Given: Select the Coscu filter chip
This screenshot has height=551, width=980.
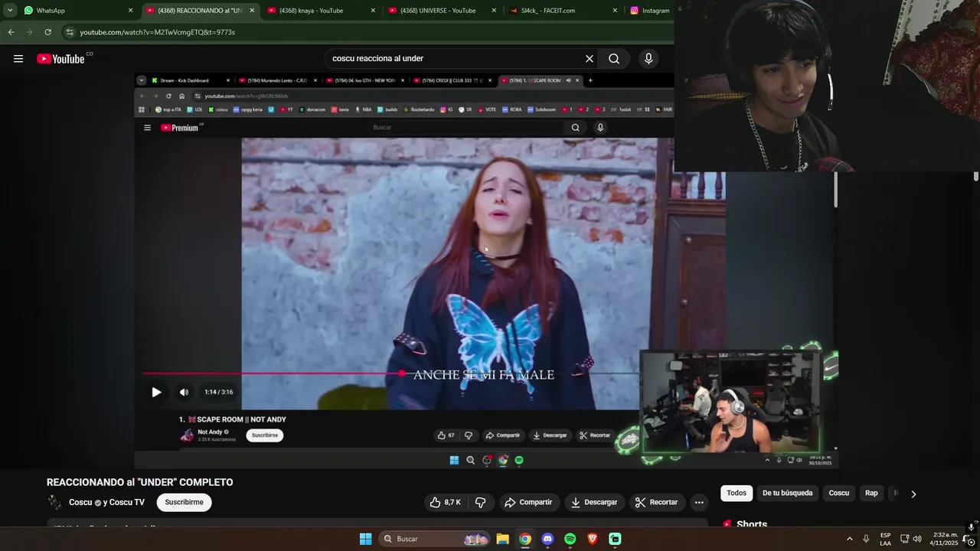Looking at the screenshot, I should point(839,493).
